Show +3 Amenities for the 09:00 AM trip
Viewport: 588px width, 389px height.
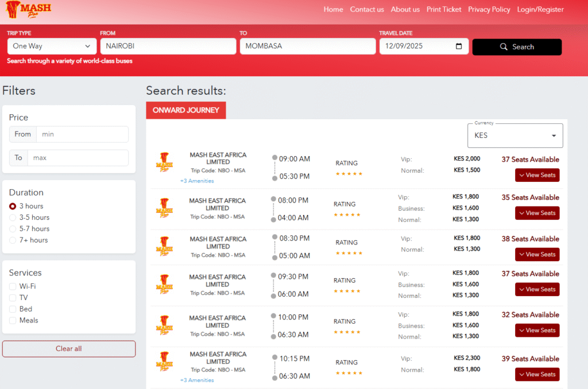click(197, 181)
